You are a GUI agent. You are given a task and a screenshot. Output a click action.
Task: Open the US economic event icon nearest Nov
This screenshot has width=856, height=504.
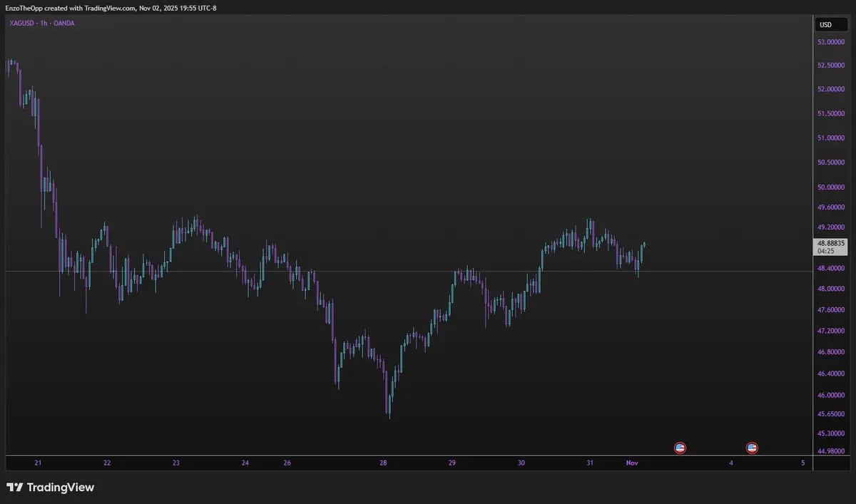click(x=680, y=448)
